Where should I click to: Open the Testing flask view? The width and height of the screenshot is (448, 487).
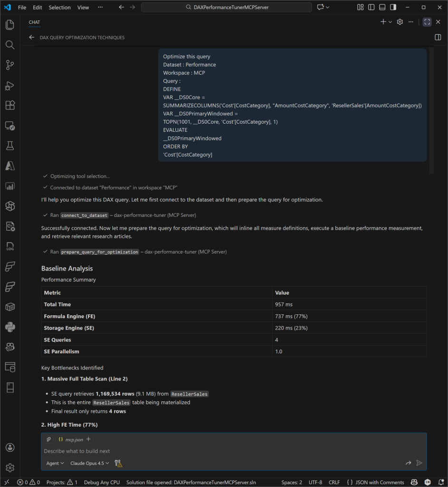tap(10, 146)
